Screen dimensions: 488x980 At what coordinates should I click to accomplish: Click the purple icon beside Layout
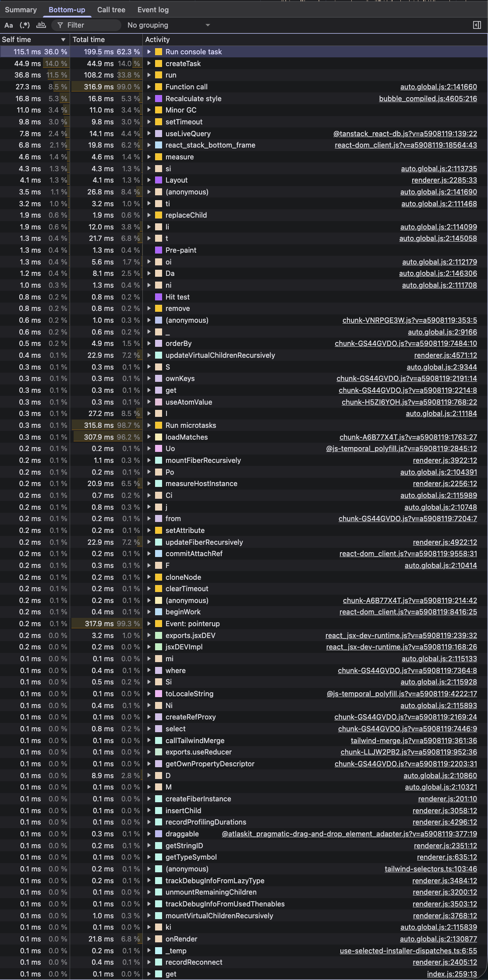pos(159,180)
